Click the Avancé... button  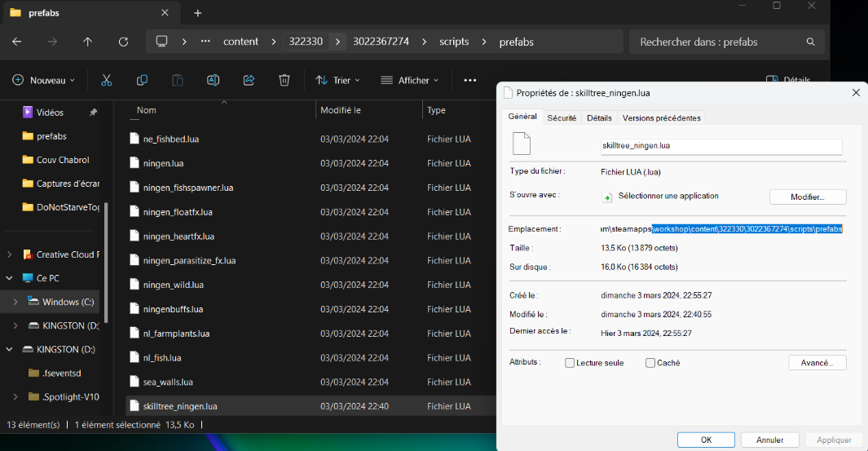pos(817,363)
